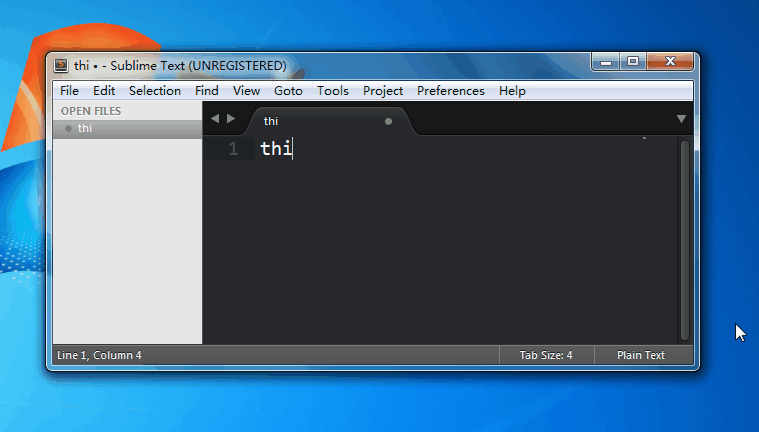Click the OPEN FILES sidebar heading
The width and height of the screenshot is (759, 432).
click(91, 111)
